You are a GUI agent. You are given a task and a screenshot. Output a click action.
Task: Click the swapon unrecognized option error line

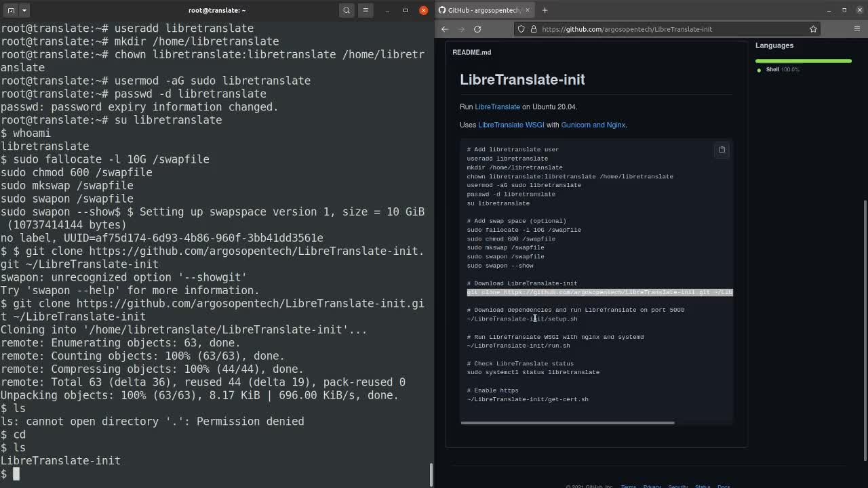click(x=123, y=277)
